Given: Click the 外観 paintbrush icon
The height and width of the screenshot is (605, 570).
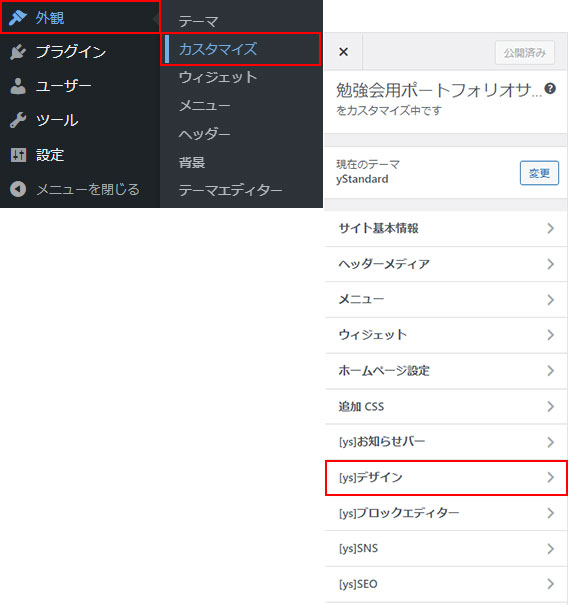Looking at the screenshot, I should point(17,18).
